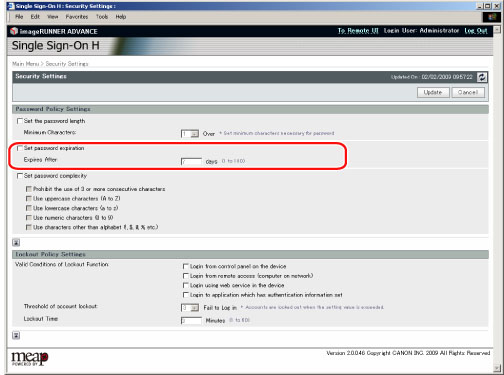Image resolution: width=504 pixels, height=375 pixels.
Task: Click the Lockout Policy Settings section header
Action: coord(250,254)
